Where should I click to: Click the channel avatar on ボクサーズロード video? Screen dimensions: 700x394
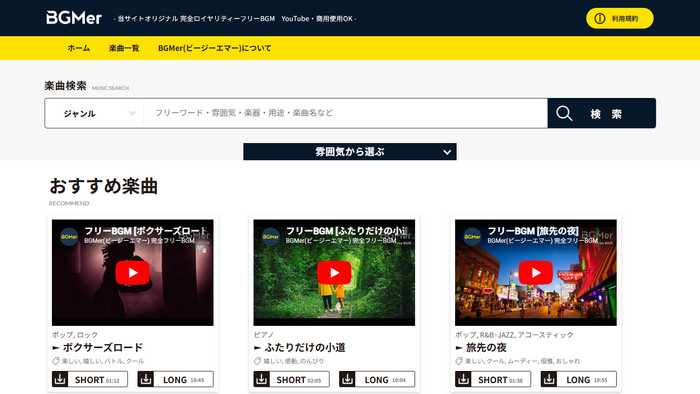(69, 236)
